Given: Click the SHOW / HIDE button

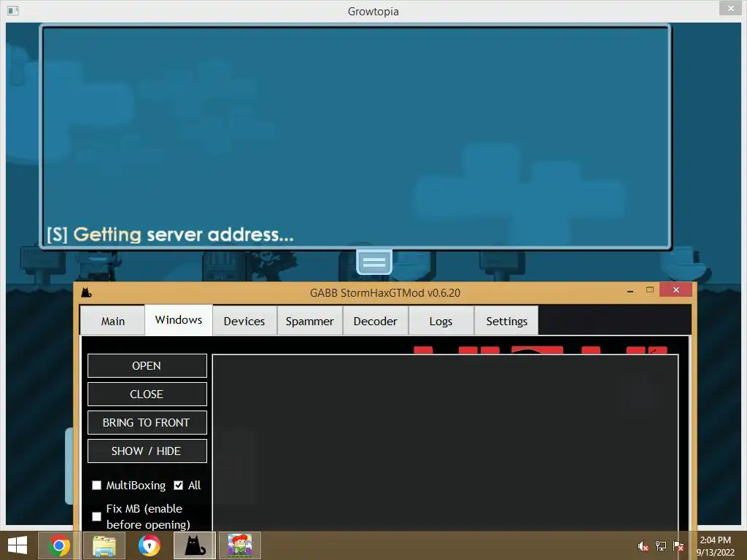Looking at the screenshot, I should pyautogui.click(x=147, y=451).
